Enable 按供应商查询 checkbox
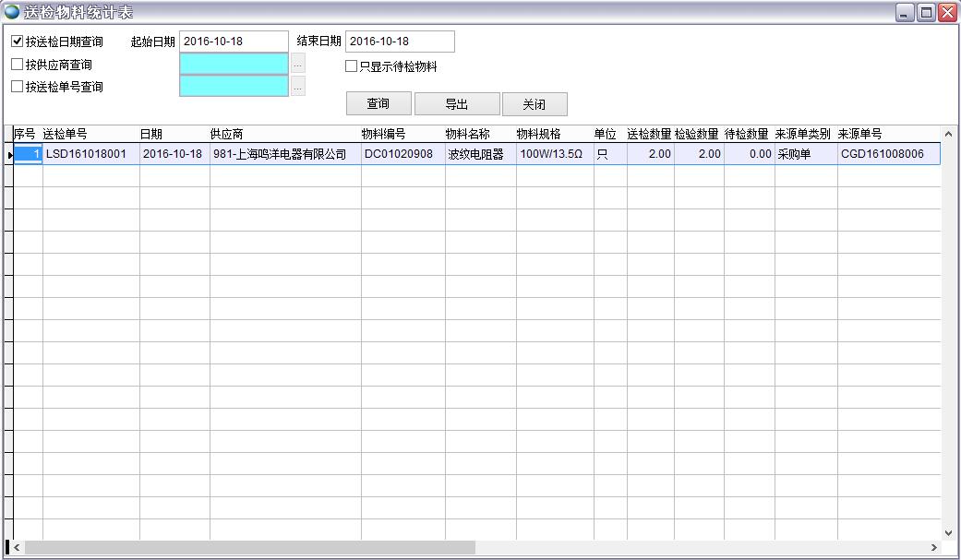Image resolution: width=961 pixels, height=560 pixels. pos(18,65)
